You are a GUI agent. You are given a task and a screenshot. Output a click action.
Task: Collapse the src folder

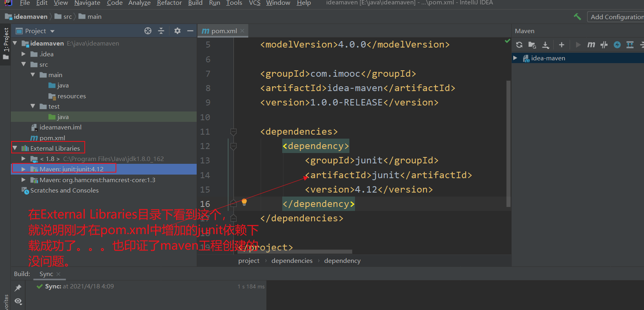coord(24,64)
